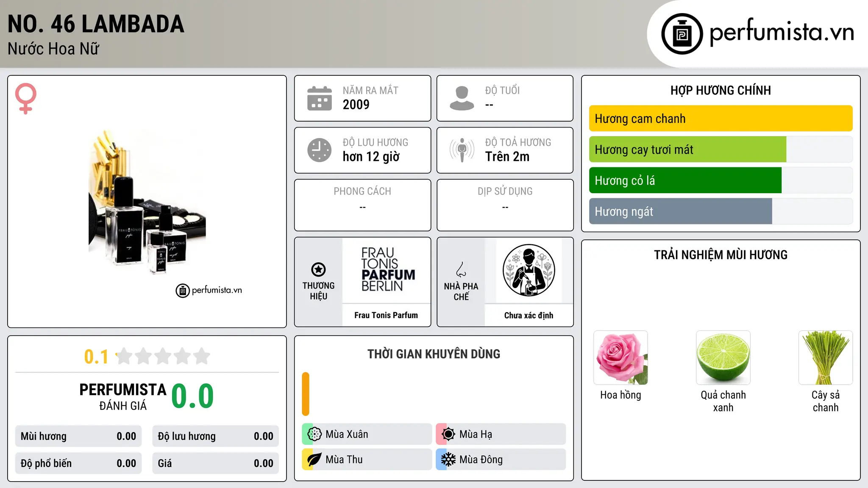868x488 pixels.
Task: Click the launch year value 2009
Action: (356, 105)
